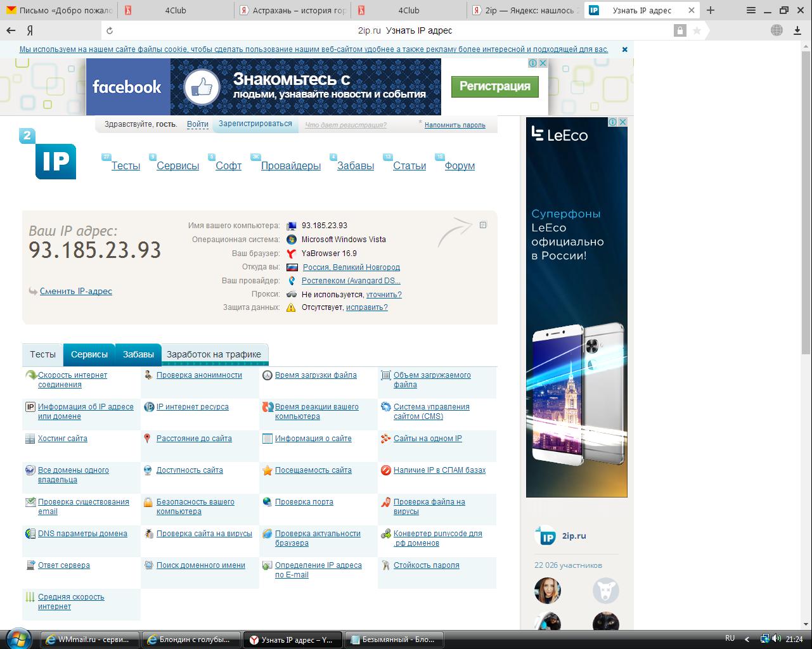Dismiss the cookie notice with the X

(x=624, y=49)
